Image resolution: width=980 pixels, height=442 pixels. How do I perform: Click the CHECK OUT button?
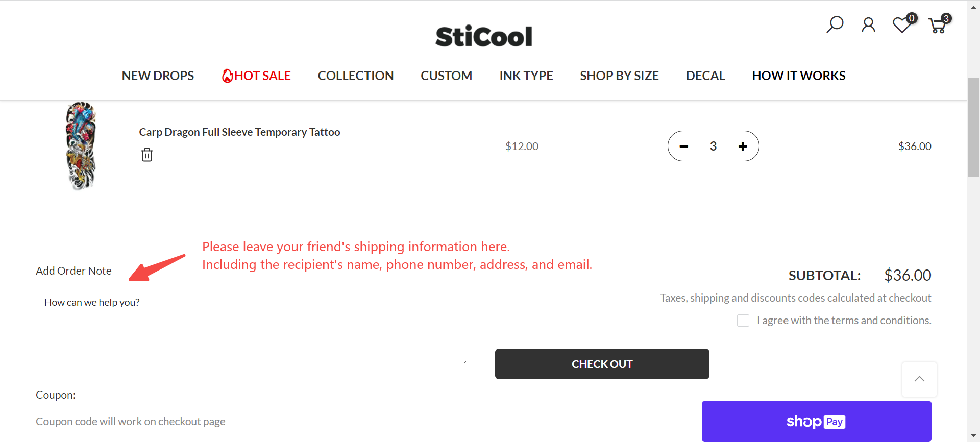coord(602,364)
